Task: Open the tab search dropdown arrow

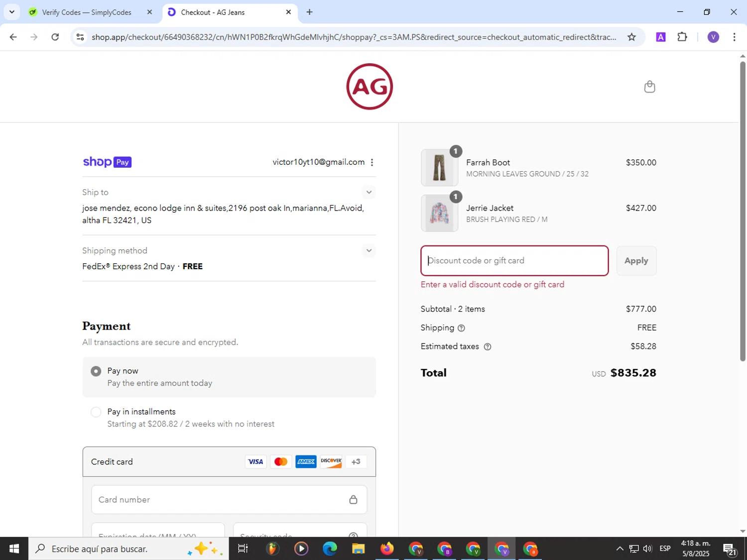Action: [11, 12]
